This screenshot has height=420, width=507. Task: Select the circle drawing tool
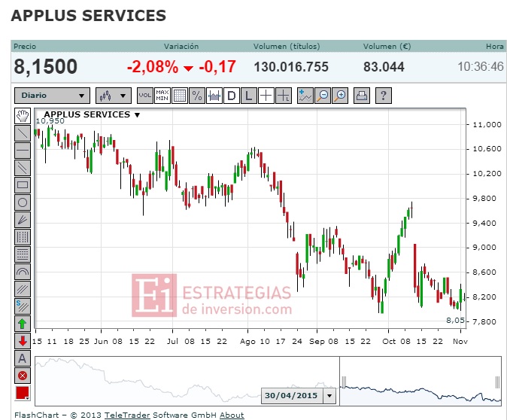[x=23, y=202]
